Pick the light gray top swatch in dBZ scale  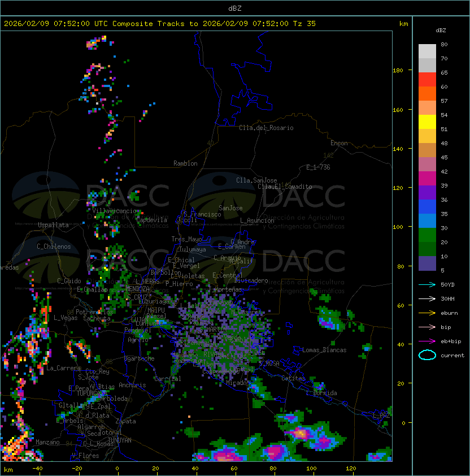coord(427,51)
